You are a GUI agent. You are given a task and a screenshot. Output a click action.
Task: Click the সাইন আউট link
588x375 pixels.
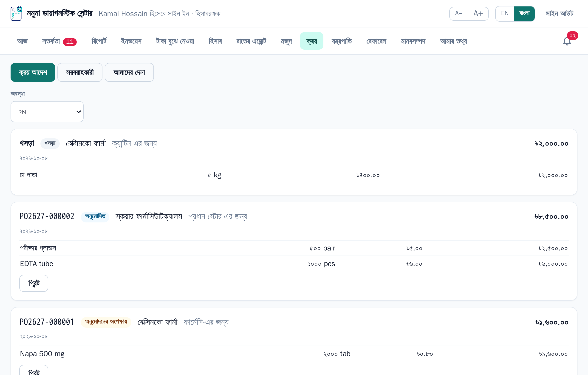click(x=560, y=14)
